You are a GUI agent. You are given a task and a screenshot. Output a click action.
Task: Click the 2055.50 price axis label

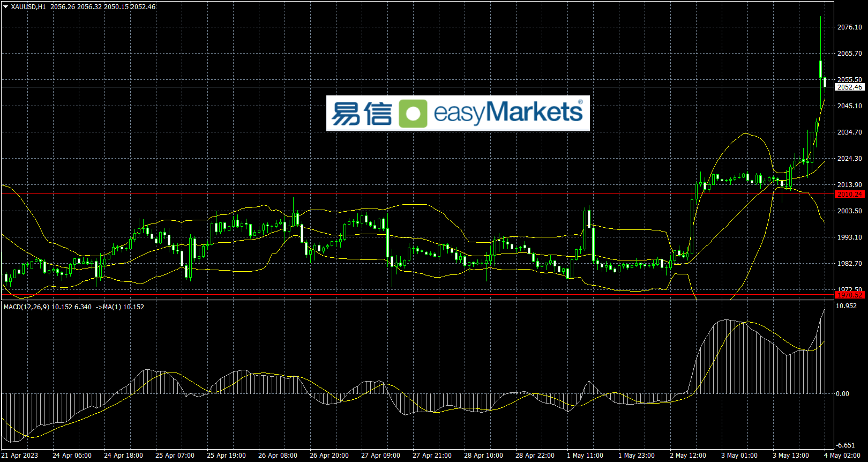click(x=850, y=79)
